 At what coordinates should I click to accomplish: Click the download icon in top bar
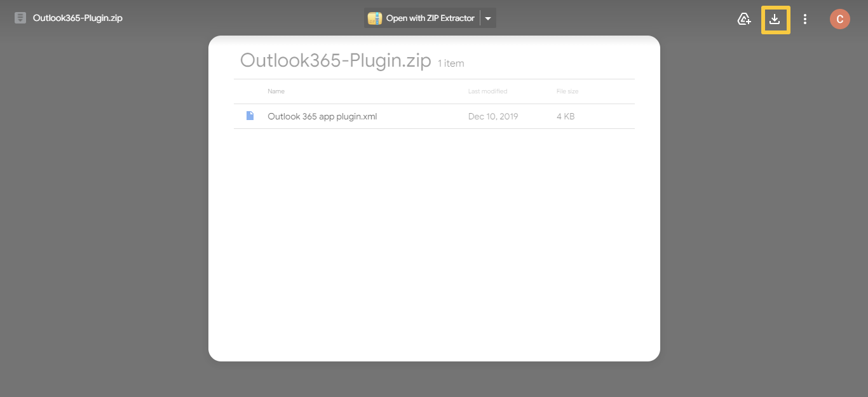775,19
